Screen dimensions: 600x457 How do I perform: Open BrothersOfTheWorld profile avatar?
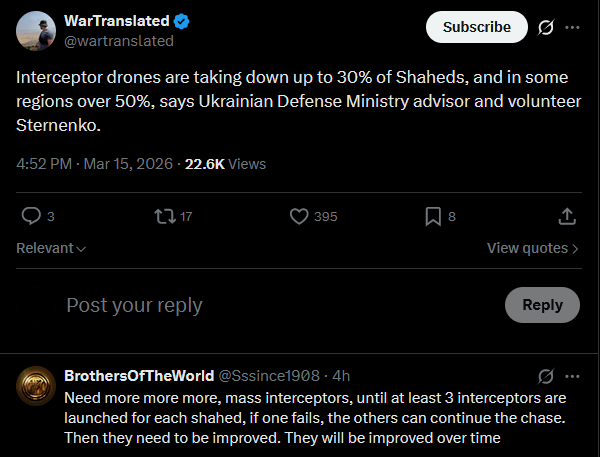point(34,386)
